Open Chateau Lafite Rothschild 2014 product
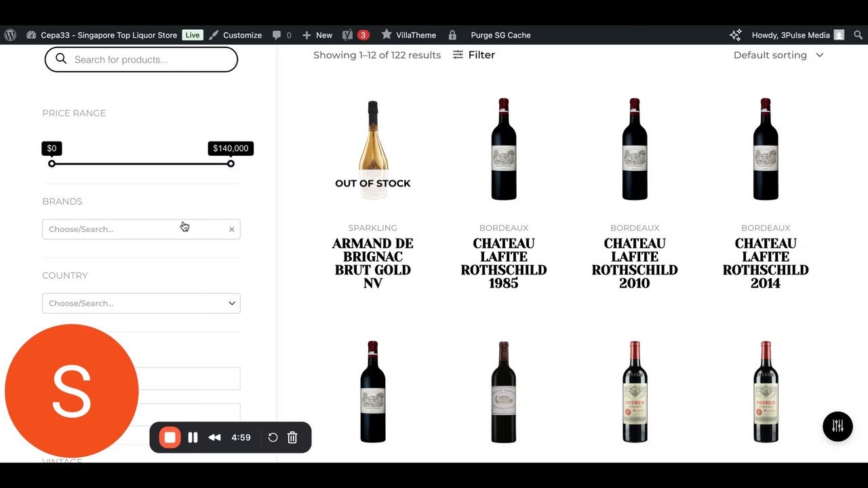This screenshot has width=868, height=488. pos(765,263)
